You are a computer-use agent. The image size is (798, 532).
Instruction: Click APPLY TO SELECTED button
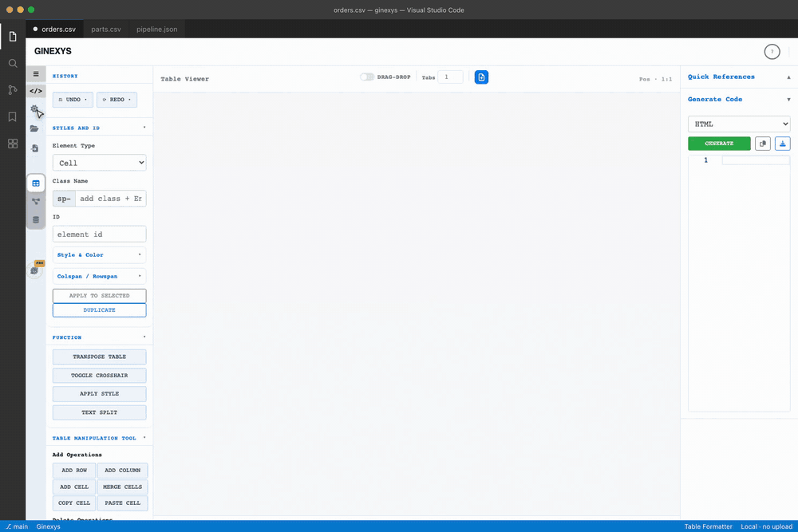pyautogui.click(x=99, y=295)
